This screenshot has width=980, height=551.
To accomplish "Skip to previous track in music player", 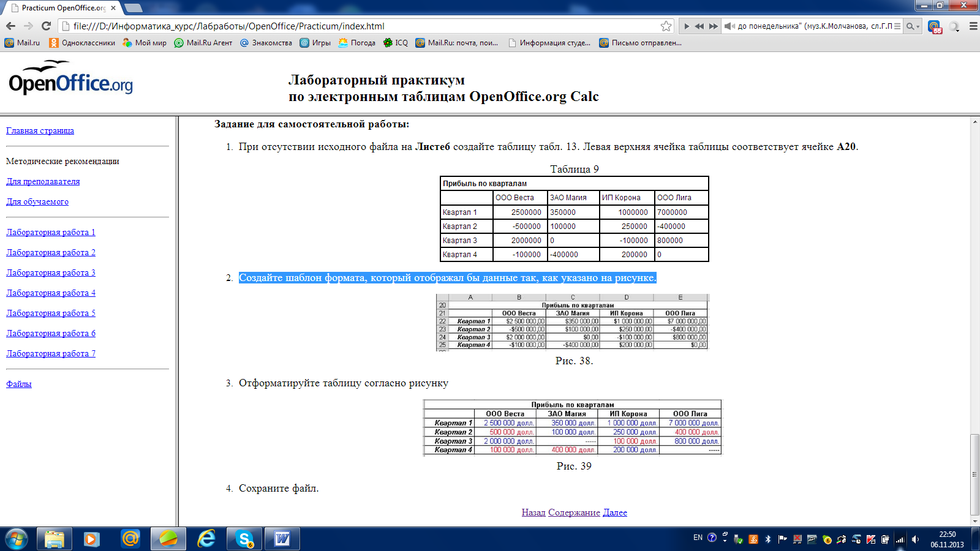I will (x=699, y=26).
